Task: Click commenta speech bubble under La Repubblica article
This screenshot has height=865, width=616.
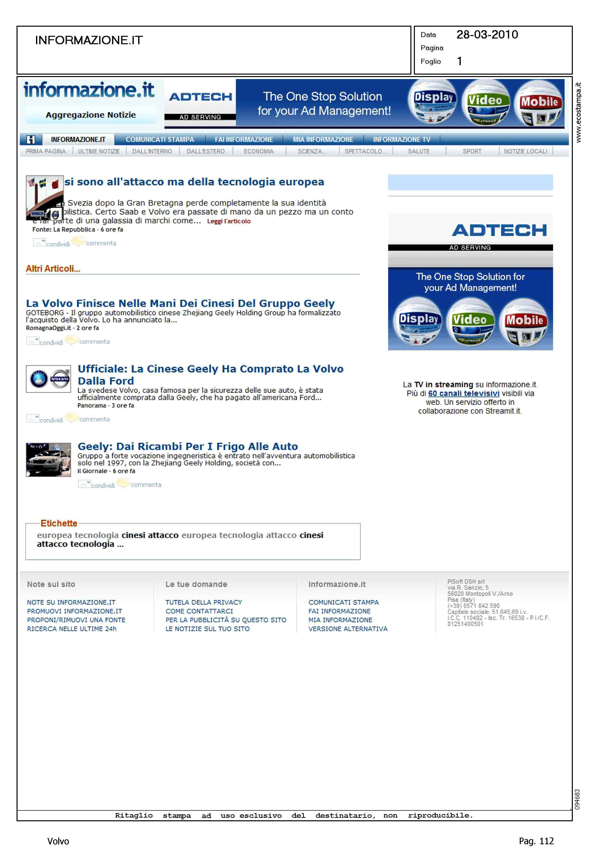Action: 78,241
